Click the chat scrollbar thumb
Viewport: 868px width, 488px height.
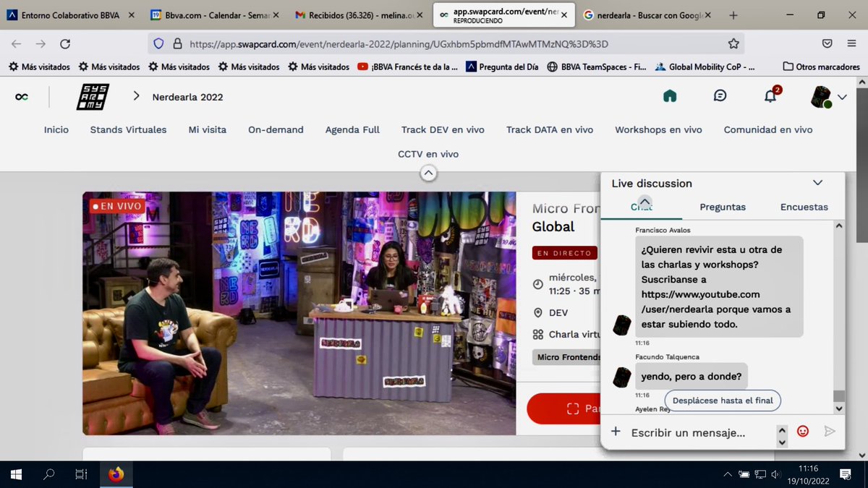tap(838, 395)
